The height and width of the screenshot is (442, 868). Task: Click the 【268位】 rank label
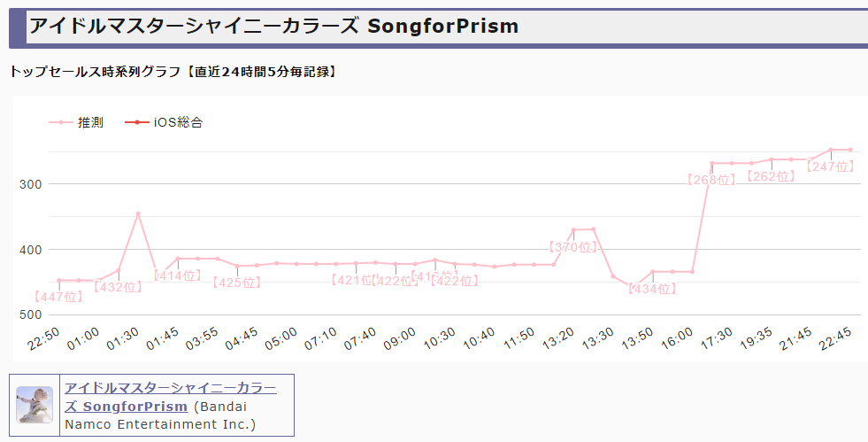[711, 180]
